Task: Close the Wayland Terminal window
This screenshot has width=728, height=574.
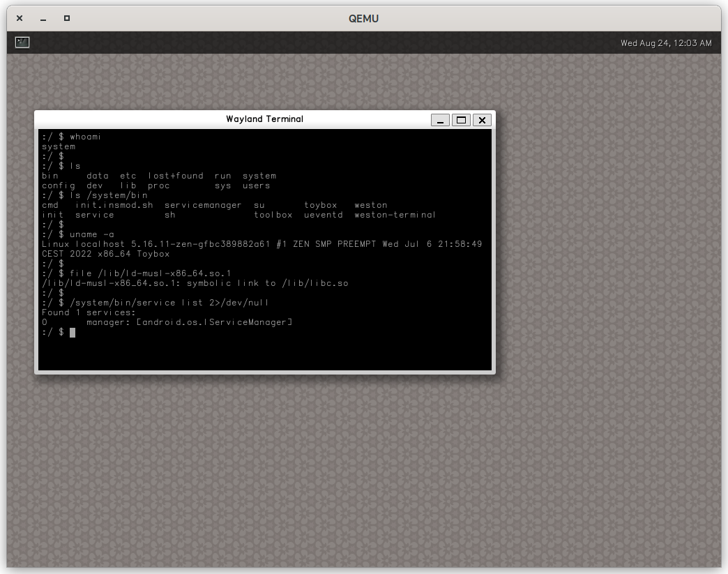Action: tap(482, 120)
